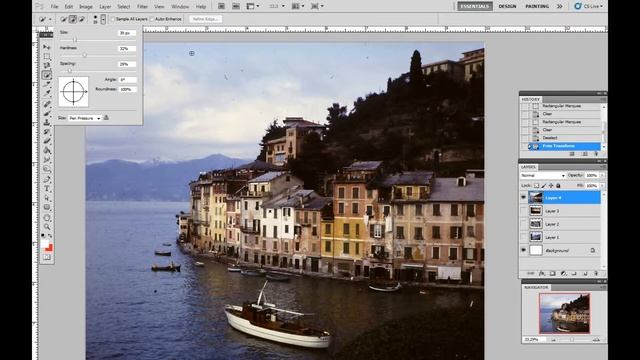Select the Move tool
Viewport: 640px width, 360px height.
[x=47, y=47]
